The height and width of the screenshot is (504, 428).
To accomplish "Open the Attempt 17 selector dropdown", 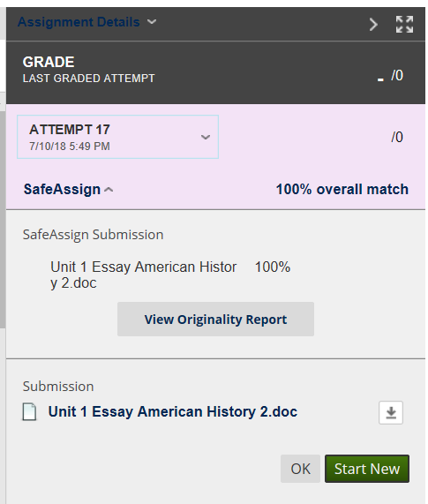I will click(x=117, y=137).
